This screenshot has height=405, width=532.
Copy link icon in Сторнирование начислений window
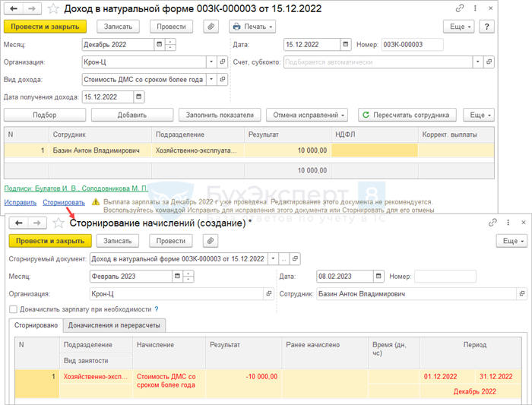492,223
